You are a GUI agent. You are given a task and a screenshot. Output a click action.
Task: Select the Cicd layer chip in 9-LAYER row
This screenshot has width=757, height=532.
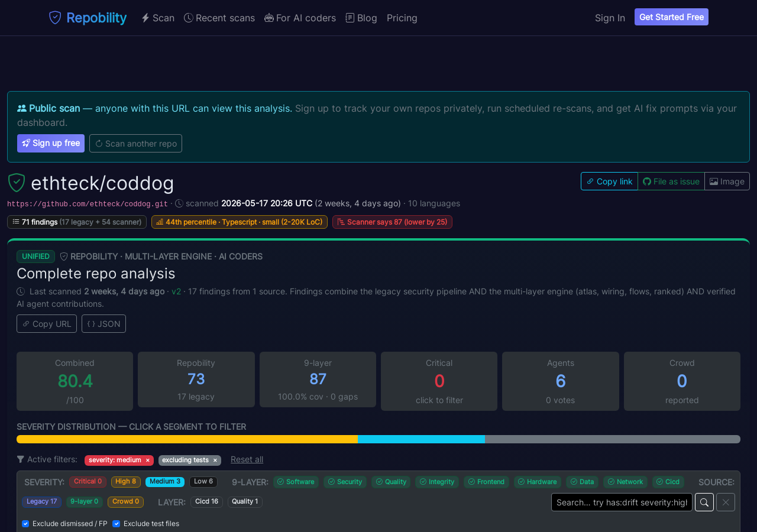tap(668, 482)
